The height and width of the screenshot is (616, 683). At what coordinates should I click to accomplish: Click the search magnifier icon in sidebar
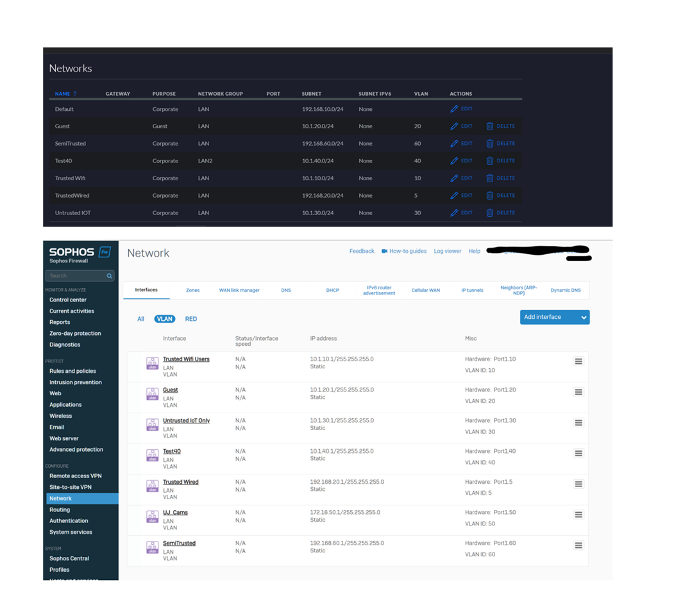pyautogui.click(x=110, y=276)
